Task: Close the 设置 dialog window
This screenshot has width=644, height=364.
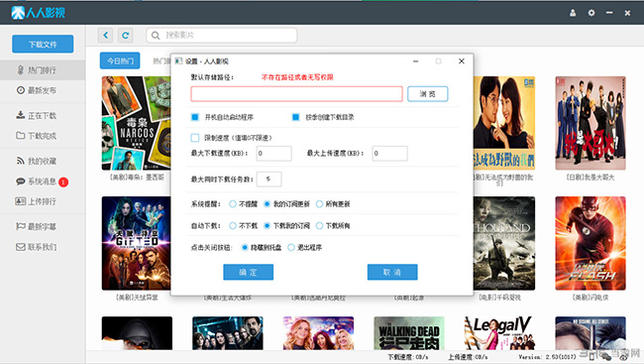Action: click(x=462, y=61)
